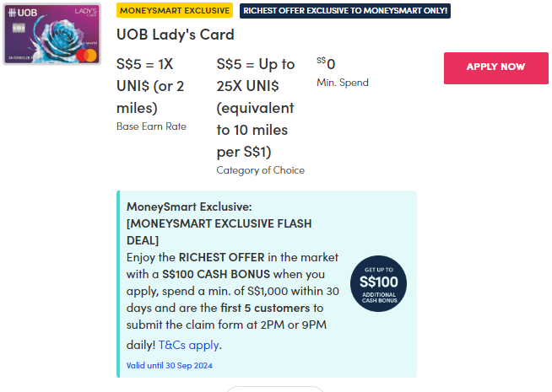The width and height of the screenshot is (552, 392).
Task: Click the yellow MONEYSMART EXCLUSIVE badge
Action: click(175, 11)
